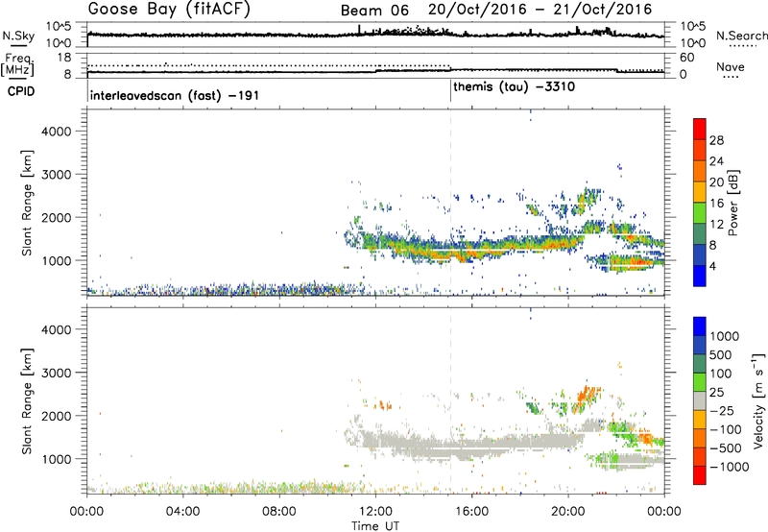Image resolution: width=768 pixels, height=532 pixels.
Task: Click the "18" frequency axis tick
Action: pyautogui.click(x=64, y=58)
